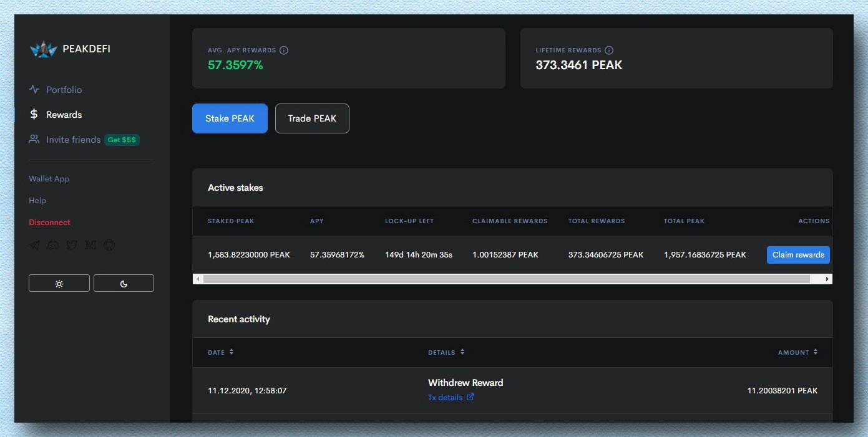Viewport: 868px width, 437px height.
Task: Click the info icon beside Lifetime Rewards
Action: (609, 50)
